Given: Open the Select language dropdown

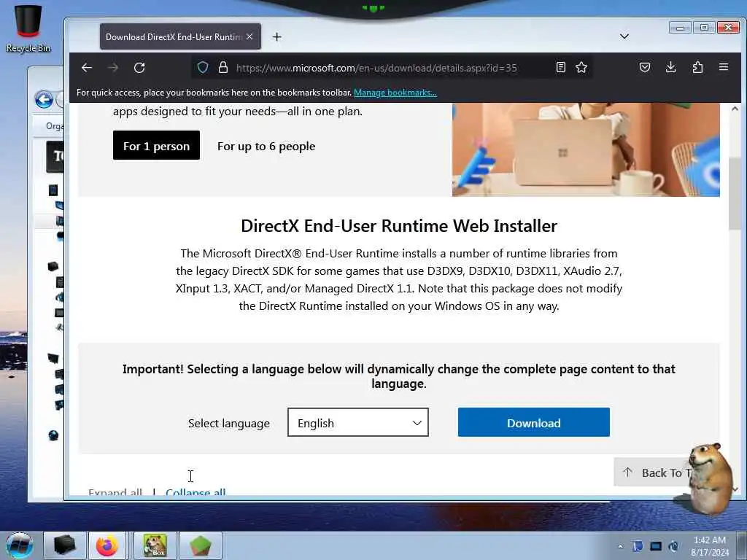Looking at the screenshot, I should pos(357,422).
